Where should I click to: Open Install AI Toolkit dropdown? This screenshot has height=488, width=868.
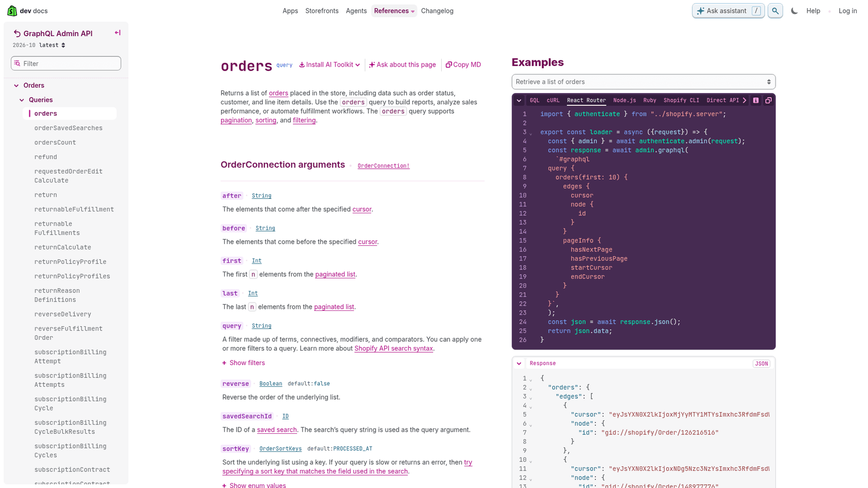pyautogui.click(x=329, y=65)
